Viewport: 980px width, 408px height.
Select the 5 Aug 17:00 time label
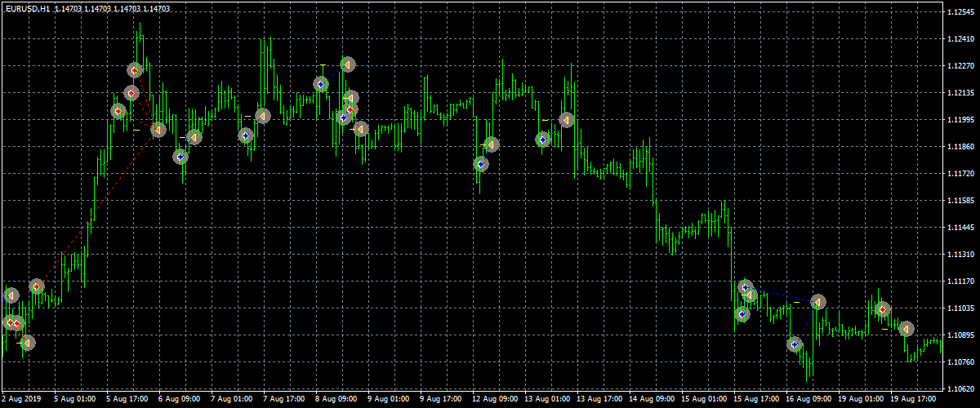(x=127, y=400)
